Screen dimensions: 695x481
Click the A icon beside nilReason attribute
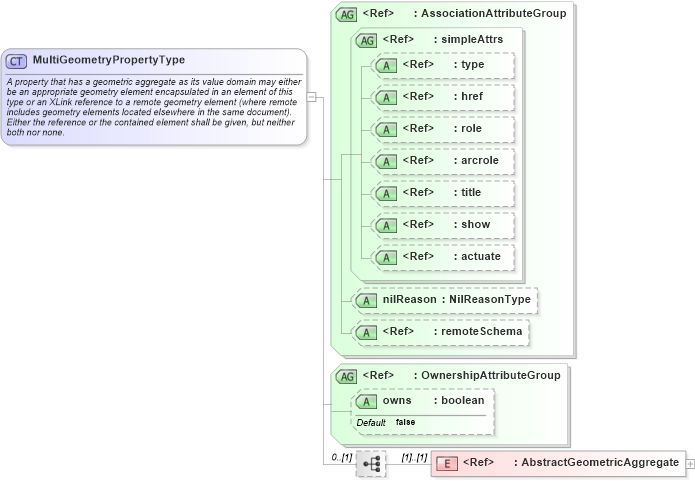[x=366, y=301]
